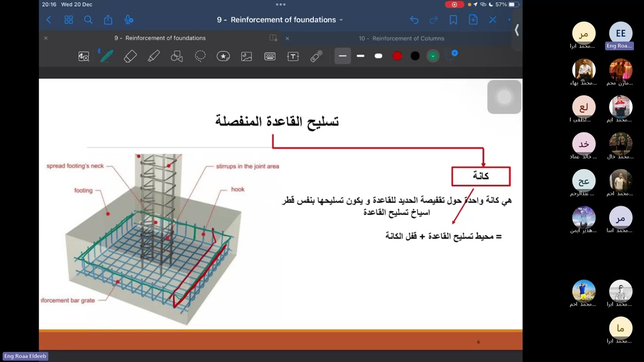Tap the red screen recording indicator
The height and width of the screenshot is (362, 644).
tap(454, 5)
